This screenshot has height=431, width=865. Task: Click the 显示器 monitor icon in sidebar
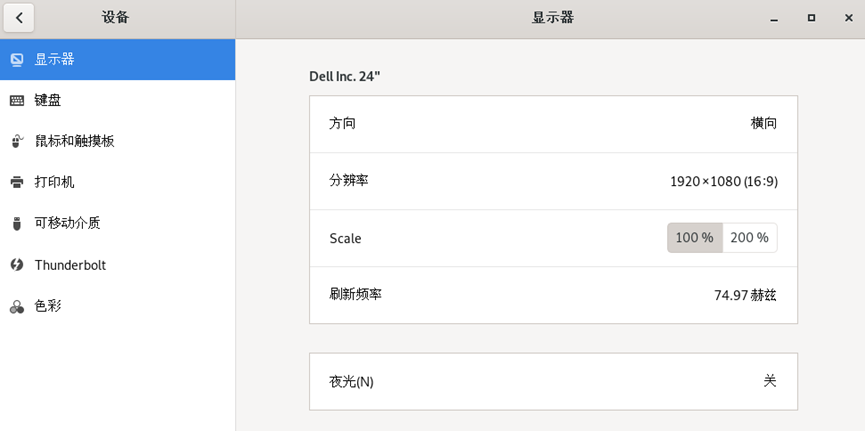pos(17,60)
